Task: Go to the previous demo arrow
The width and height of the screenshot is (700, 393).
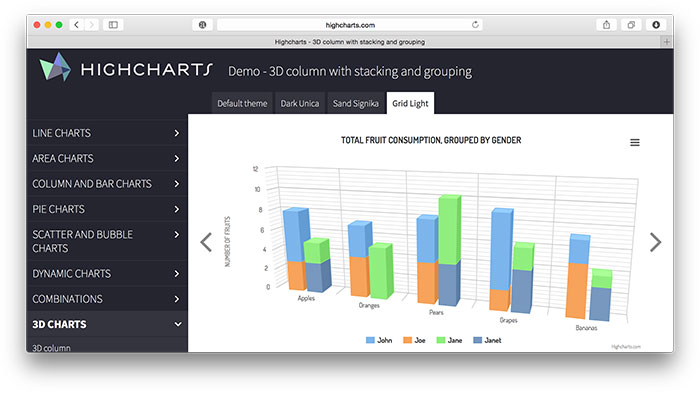Action: tap(206, 242)
